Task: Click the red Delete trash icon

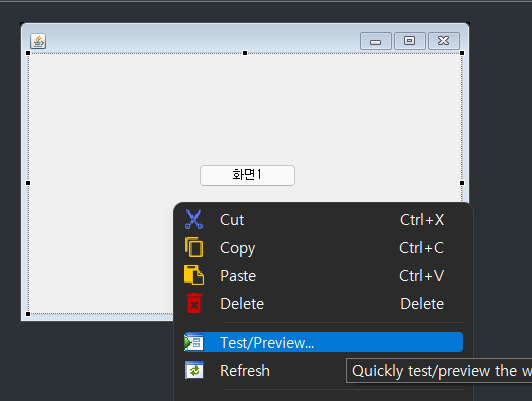Action: point(194,303)
